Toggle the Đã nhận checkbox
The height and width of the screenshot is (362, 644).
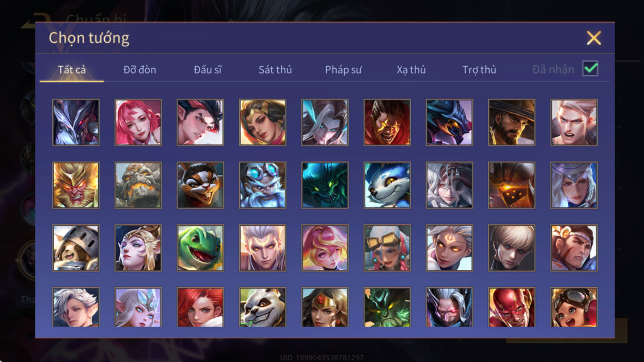click(x=590, y=69)
